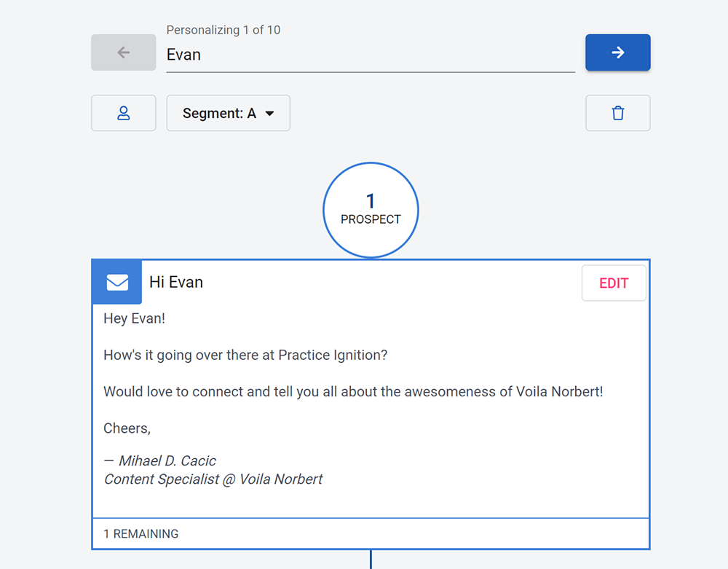The width and height of the screenshot is (728, 569).
Task: Click the Evan name input field
Action: (x=371, y=55)
